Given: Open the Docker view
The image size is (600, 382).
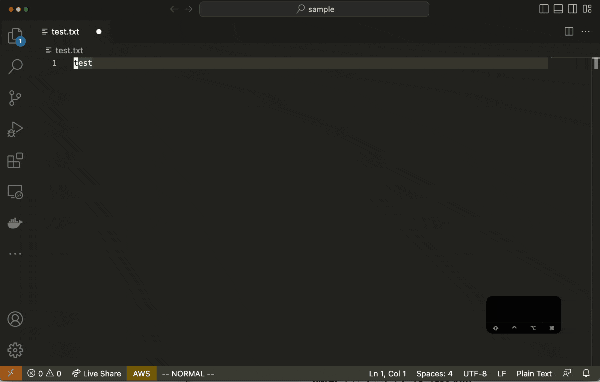Looking at the screenshot, I should pyautogui.click(x=15, y=223).
